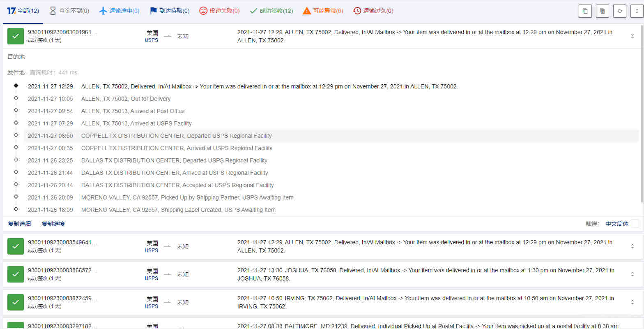This screenshot has width=644, height=329.
Task: Click the BALTIMORE, MD 21239 delivery summary text
Action: pos(428,326)
